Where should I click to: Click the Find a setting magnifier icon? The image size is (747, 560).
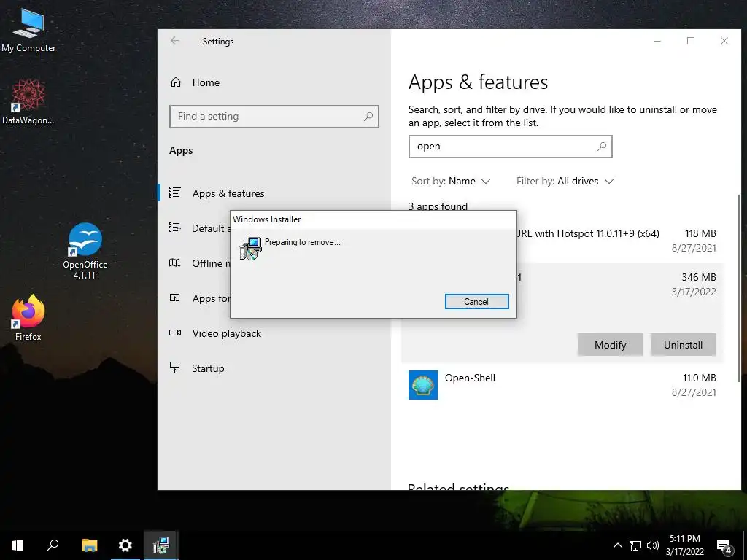click(368, 116)
